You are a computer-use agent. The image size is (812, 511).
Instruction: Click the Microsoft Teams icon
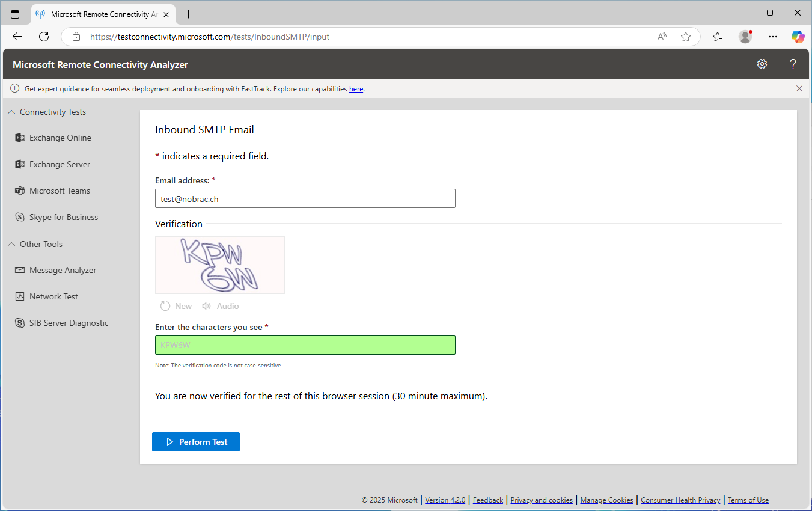(20, 191)
